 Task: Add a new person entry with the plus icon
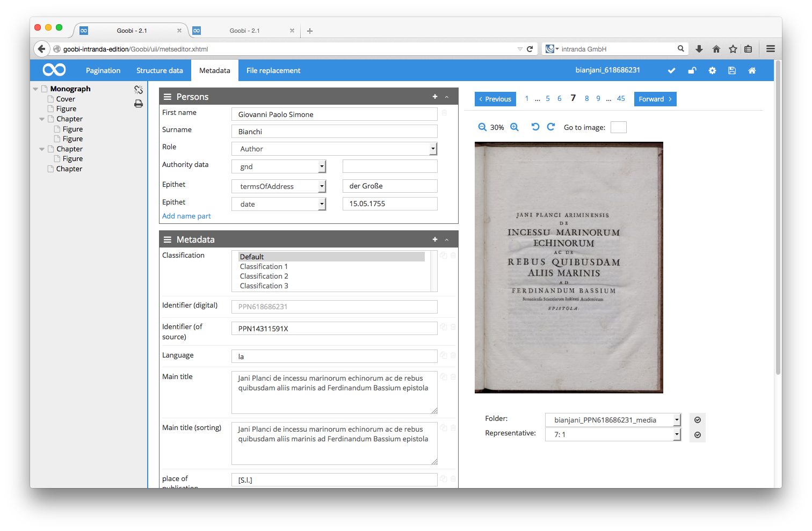coord(434,97)
